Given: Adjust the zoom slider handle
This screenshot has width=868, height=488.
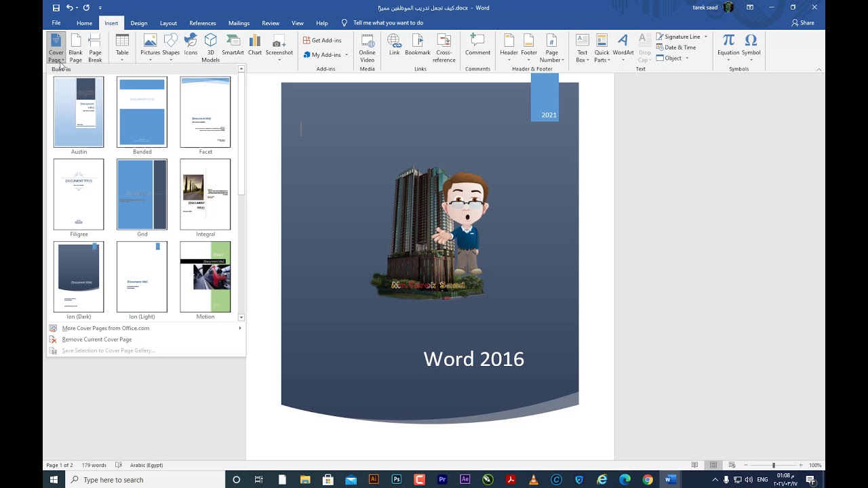Looking at the screenshot, I should coord(774,465).
